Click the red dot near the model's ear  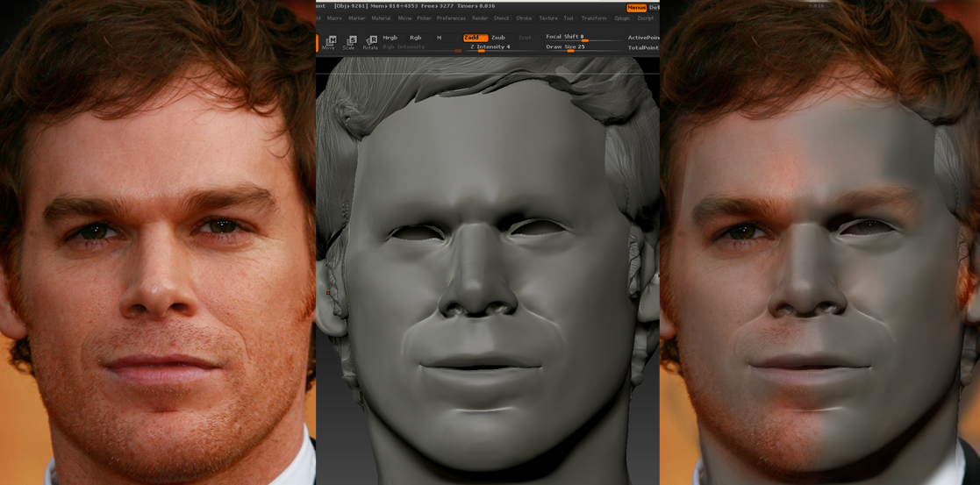(328, 293)
